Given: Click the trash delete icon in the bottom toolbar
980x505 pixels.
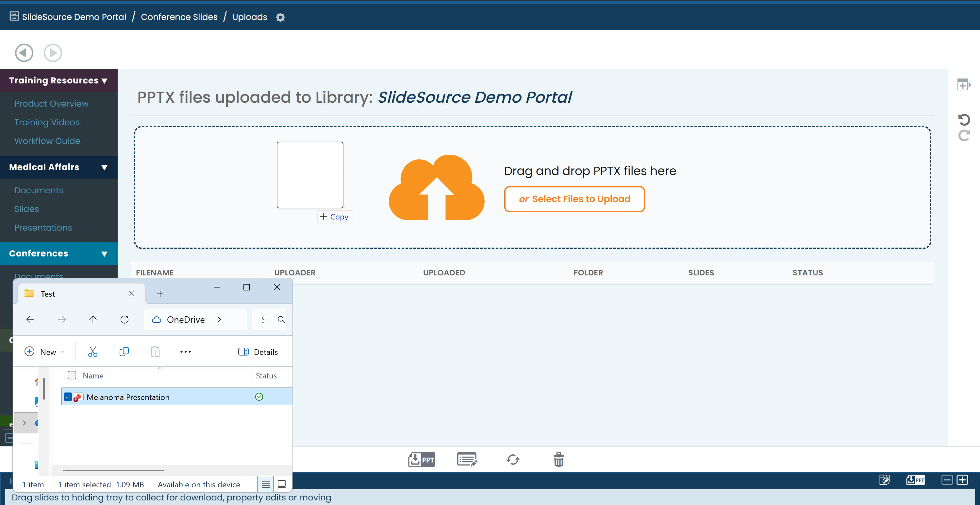Looking at the screenshot, I should click(x=558, y=459).
